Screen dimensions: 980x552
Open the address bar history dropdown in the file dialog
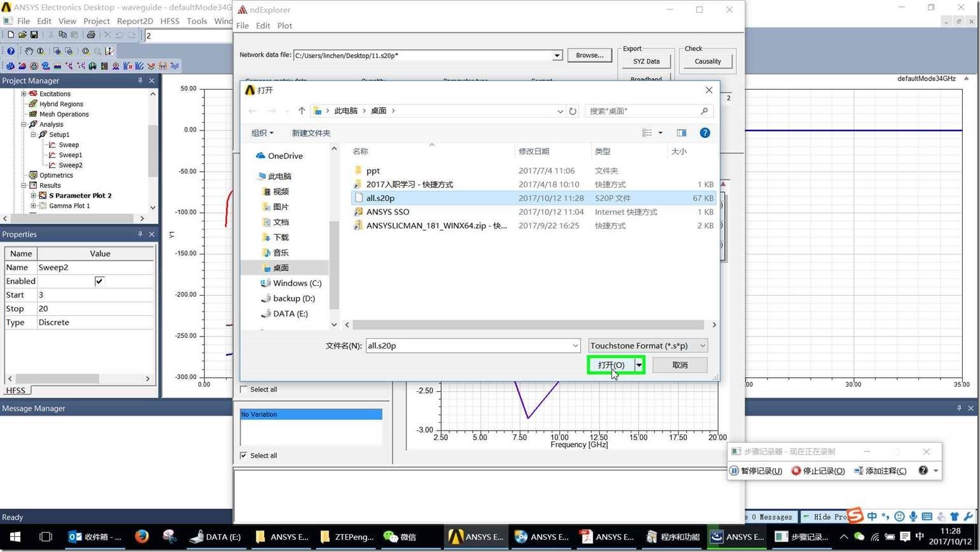560,111
